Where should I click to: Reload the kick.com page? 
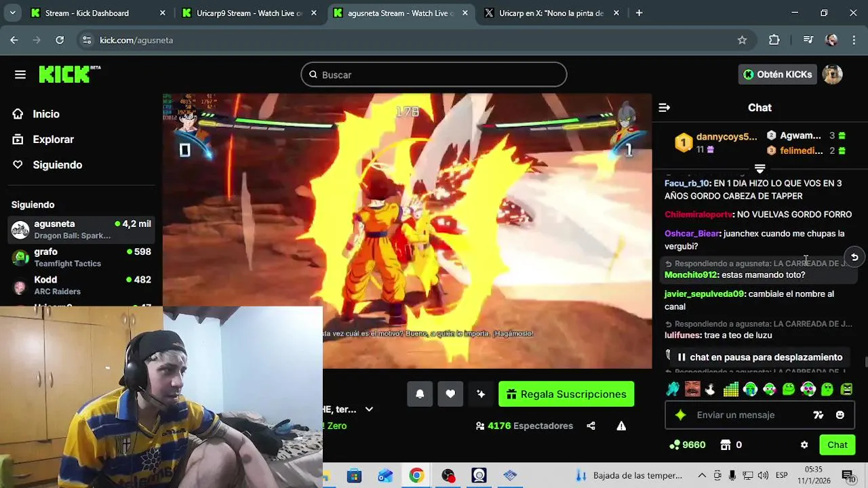[x=60, y=40]
